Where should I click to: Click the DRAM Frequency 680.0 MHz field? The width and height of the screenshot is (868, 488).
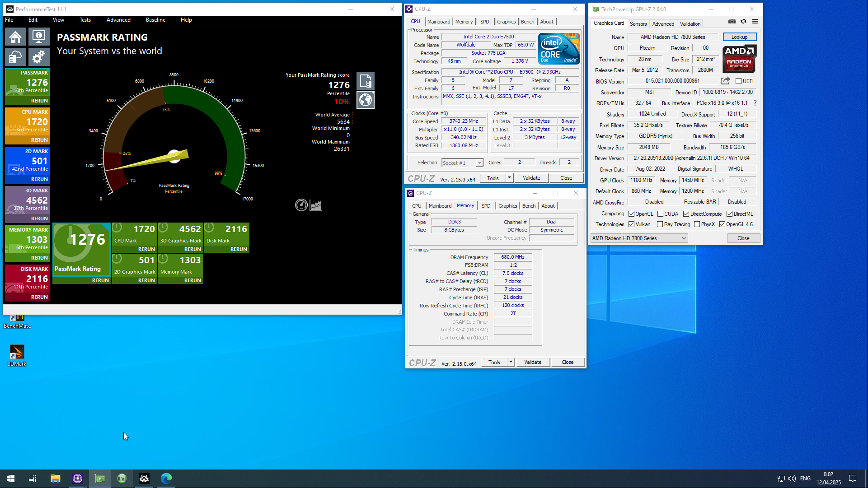tap(513, 257)
